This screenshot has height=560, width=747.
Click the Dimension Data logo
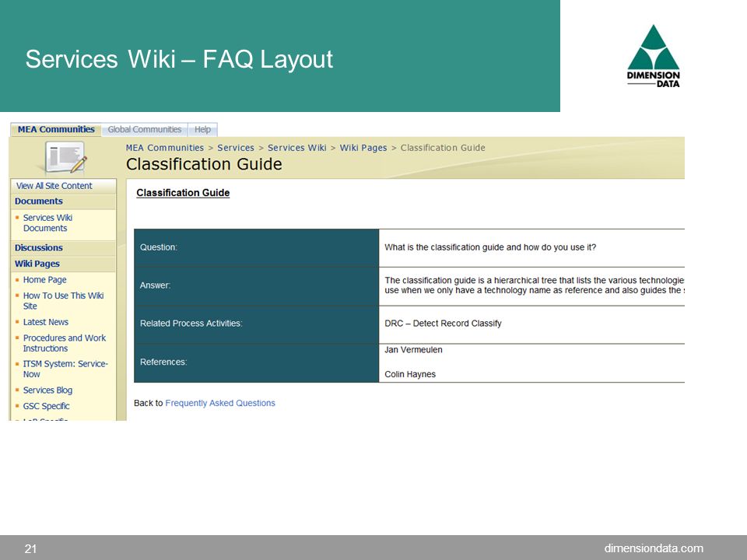point(653,56)
